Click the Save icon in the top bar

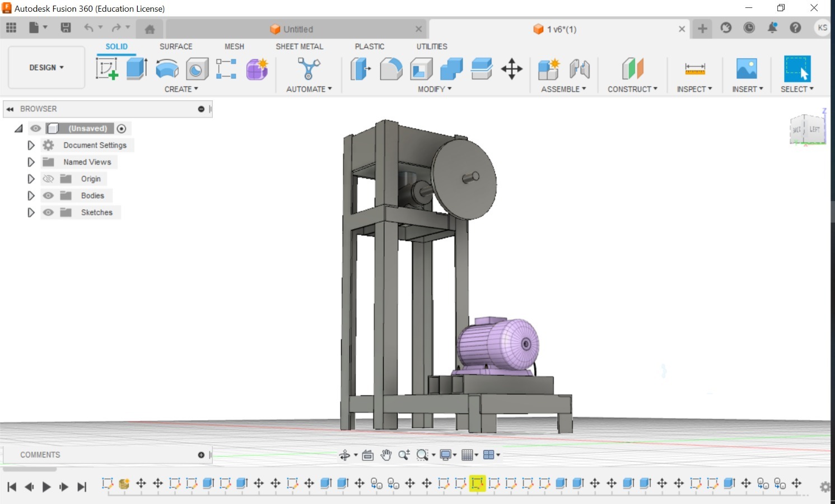66,27
